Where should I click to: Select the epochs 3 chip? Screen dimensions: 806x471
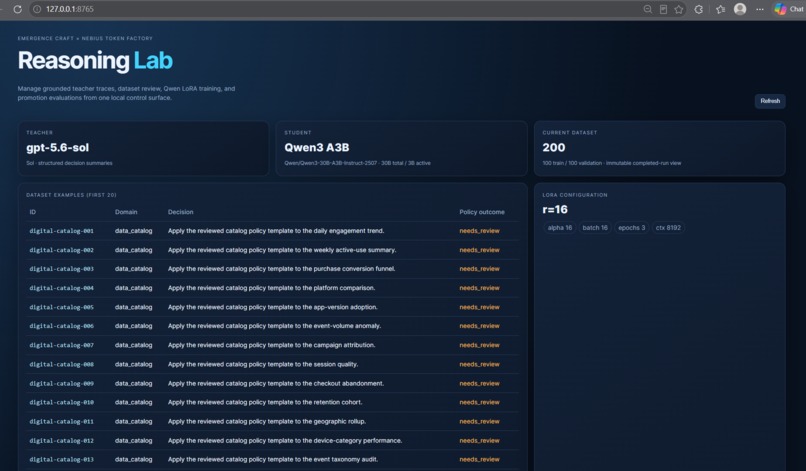(x=631, y=228)
